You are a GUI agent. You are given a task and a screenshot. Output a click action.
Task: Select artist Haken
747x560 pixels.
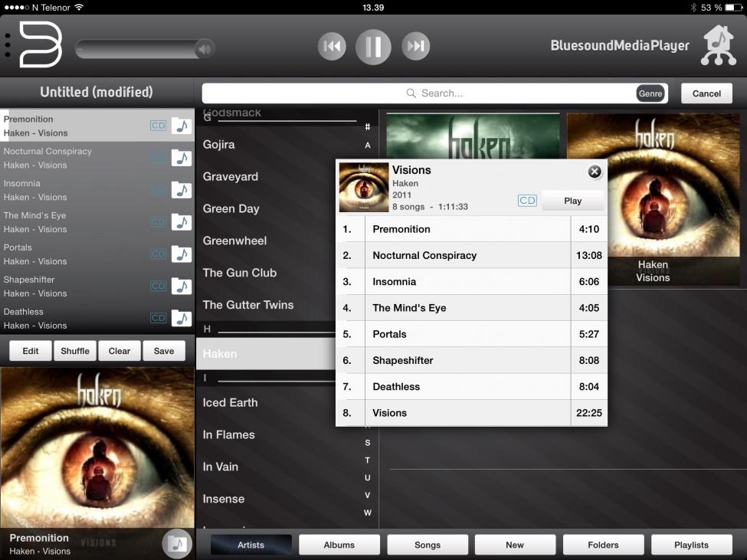pyautogui.click(x=266, y=354)
